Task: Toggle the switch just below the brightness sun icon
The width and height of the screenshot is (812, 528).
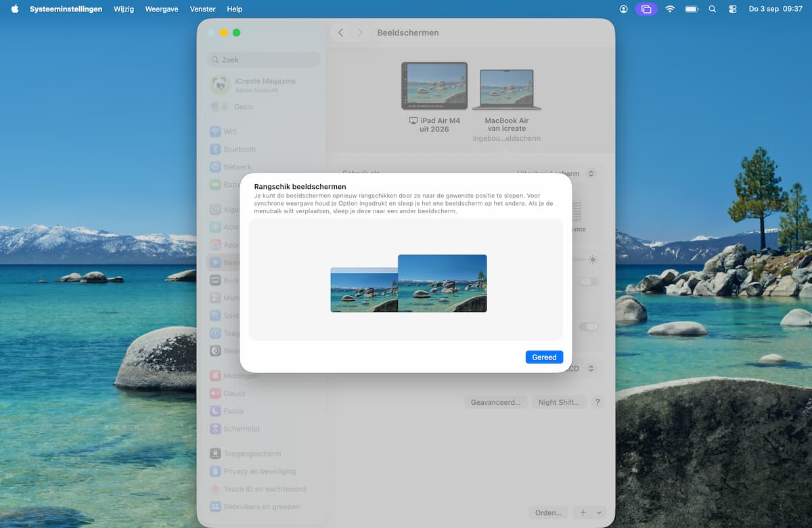Action: click(589, 282)
